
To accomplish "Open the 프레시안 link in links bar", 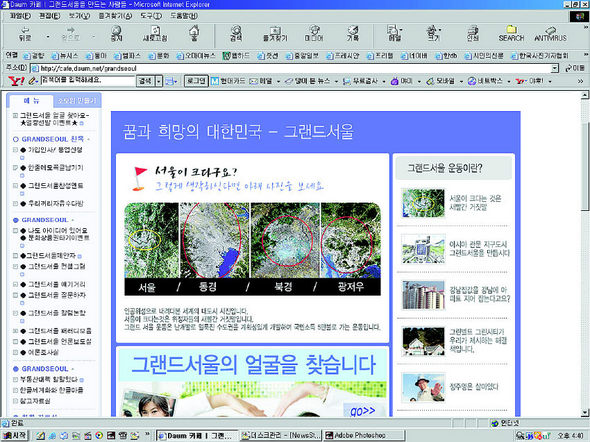I will pos(343,56).
